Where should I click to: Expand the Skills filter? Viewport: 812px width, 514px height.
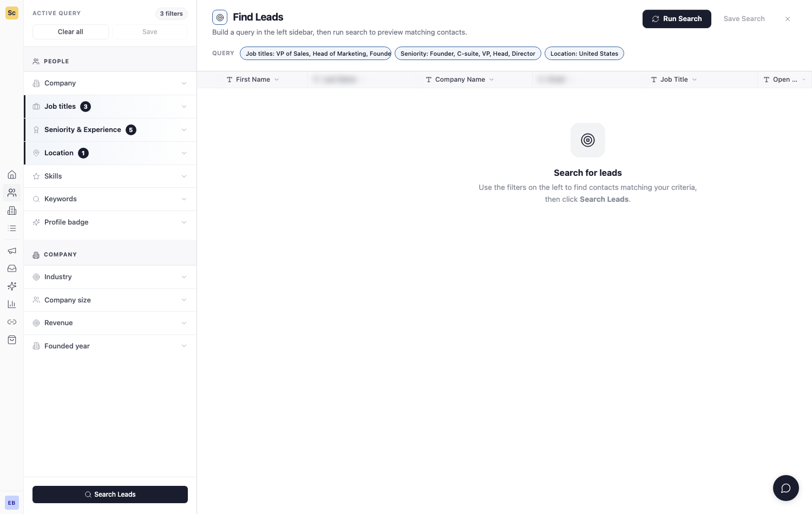(x=110, y=176)
